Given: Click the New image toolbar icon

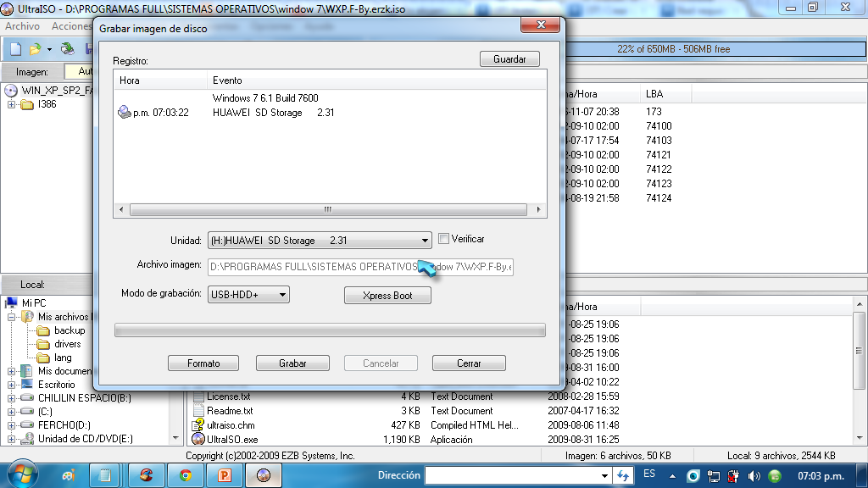Looking at the screenshot, I should (x=15, y=49).
